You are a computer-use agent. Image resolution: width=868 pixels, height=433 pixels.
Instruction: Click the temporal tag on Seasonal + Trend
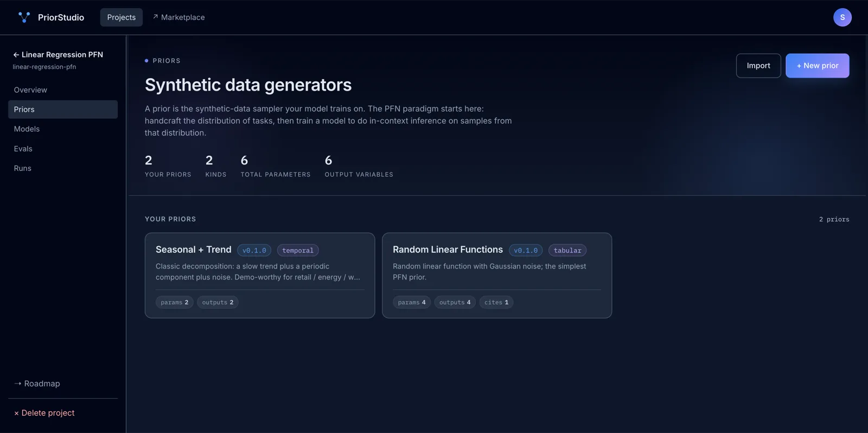[x=298, y=250]
